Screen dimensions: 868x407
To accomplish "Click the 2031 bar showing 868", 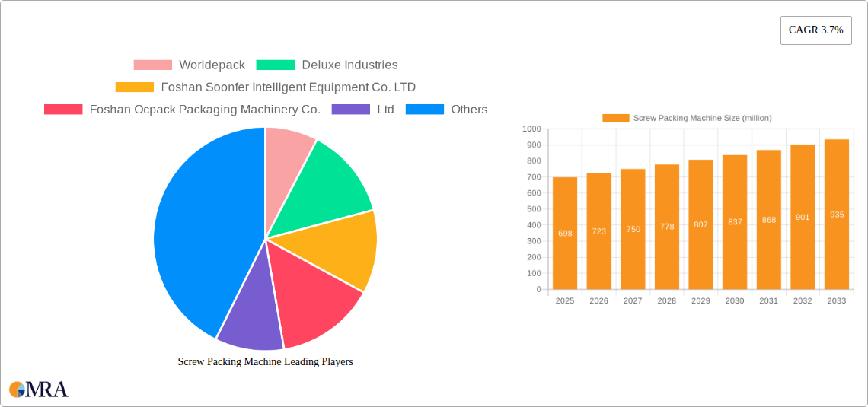I will pos(769,220).
